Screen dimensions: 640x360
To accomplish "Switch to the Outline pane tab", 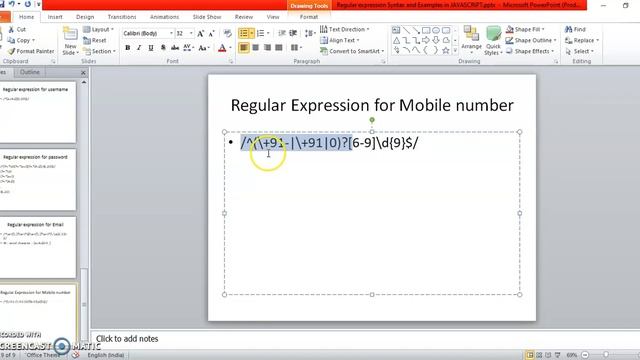I will [30, 72].
